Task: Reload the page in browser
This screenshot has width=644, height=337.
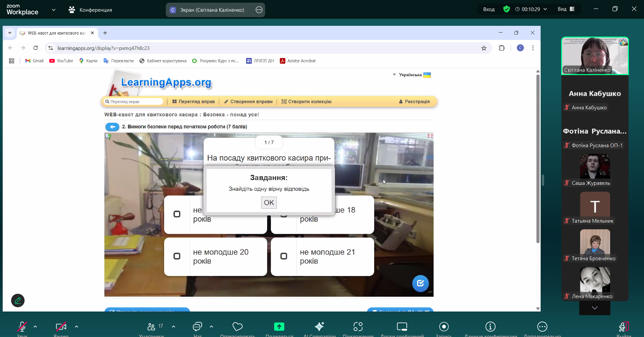Action: [36, 48]
